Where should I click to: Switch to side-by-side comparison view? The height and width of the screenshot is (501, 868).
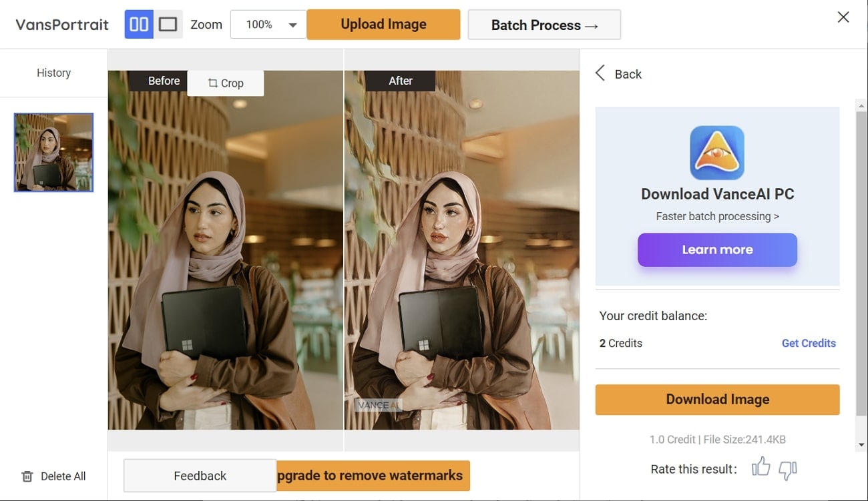click(139, 25)
